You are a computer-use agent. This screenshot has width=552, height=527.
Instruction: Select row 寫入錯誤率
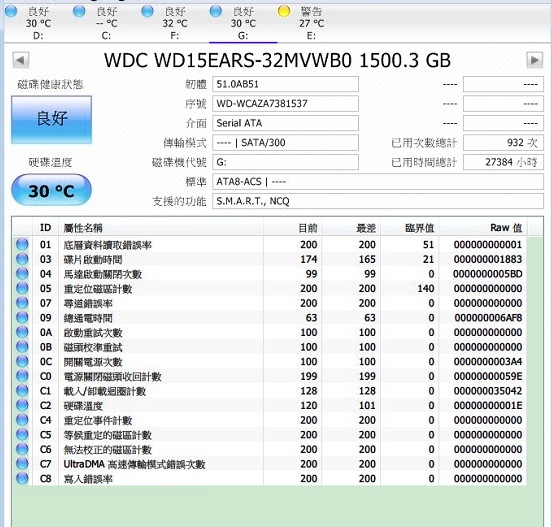pyautogui.click(x=269, y=478)
